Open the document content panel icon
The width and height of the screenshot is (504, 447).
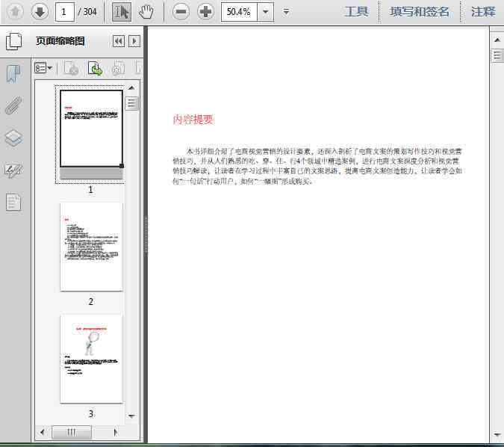tap(13, 202)
